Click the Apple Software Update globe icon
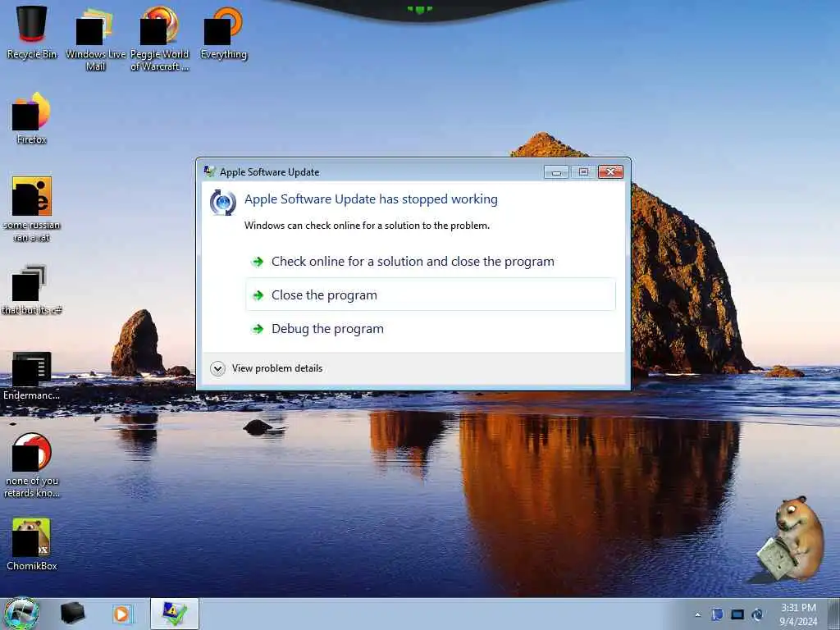 (x=223, y=203)
